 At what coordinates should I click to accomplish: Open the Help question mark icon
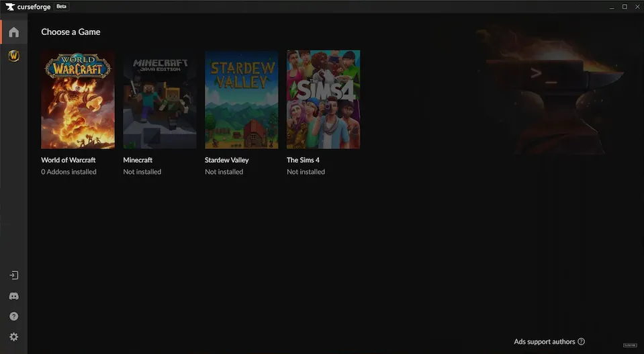tap(13, 316)
